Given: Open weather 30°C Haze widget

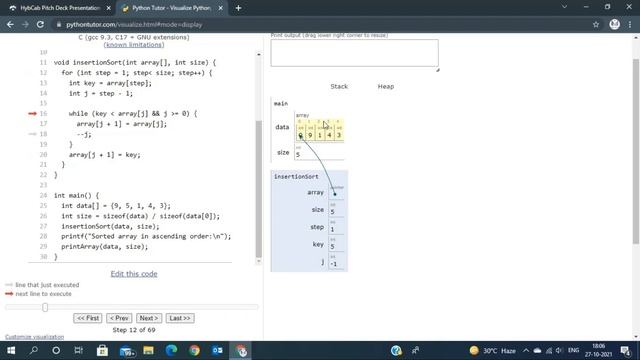Looking at the screenshot, I should pos(493,351).
